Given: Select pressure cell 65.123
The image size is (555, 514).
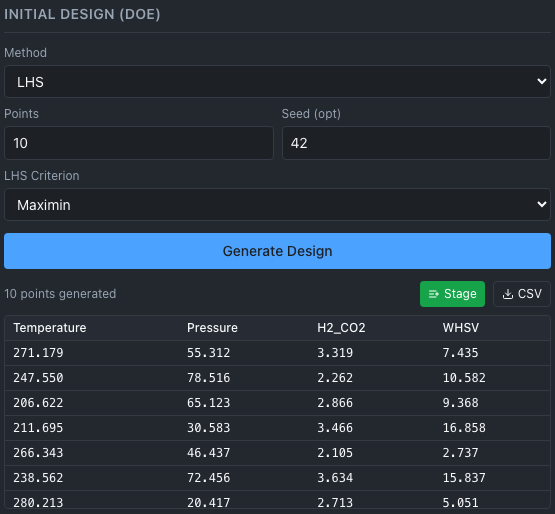Looking at the screenshot, I should pyautogui.click(x=208, y=402).
